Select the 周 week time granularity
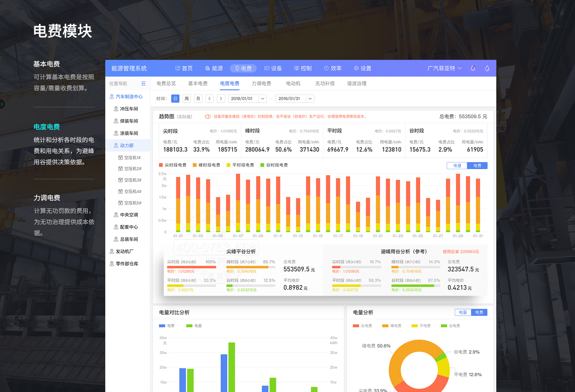 [187, 99]
